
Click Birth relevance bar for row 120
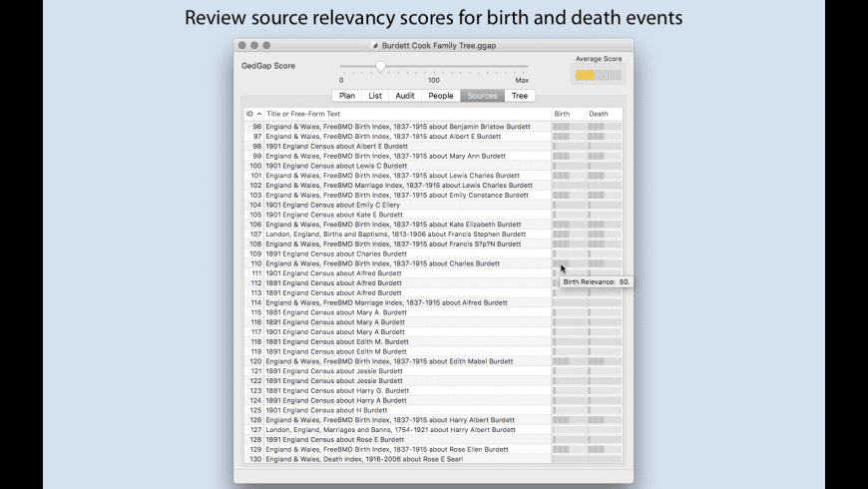(x=569, y=361)
